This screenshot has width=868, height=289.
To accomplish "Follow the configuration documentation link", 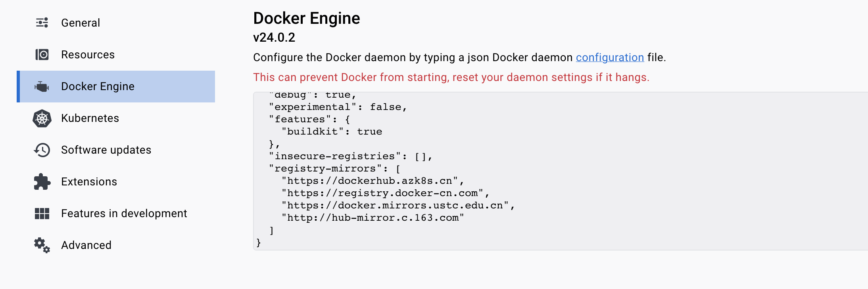I will coord(610,57).
